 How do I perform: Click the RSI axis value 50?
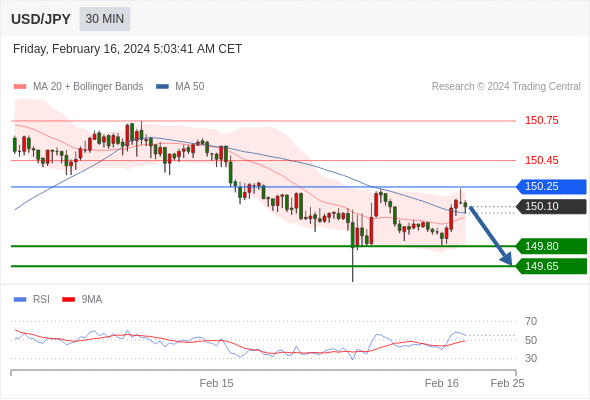[531, 340]
